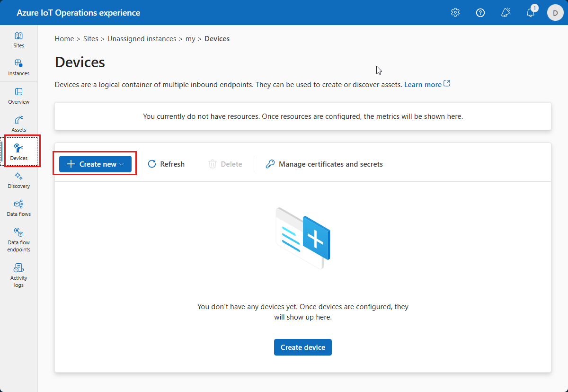Open the settings gear in header
568x392 pixels.
pos(455,13)
